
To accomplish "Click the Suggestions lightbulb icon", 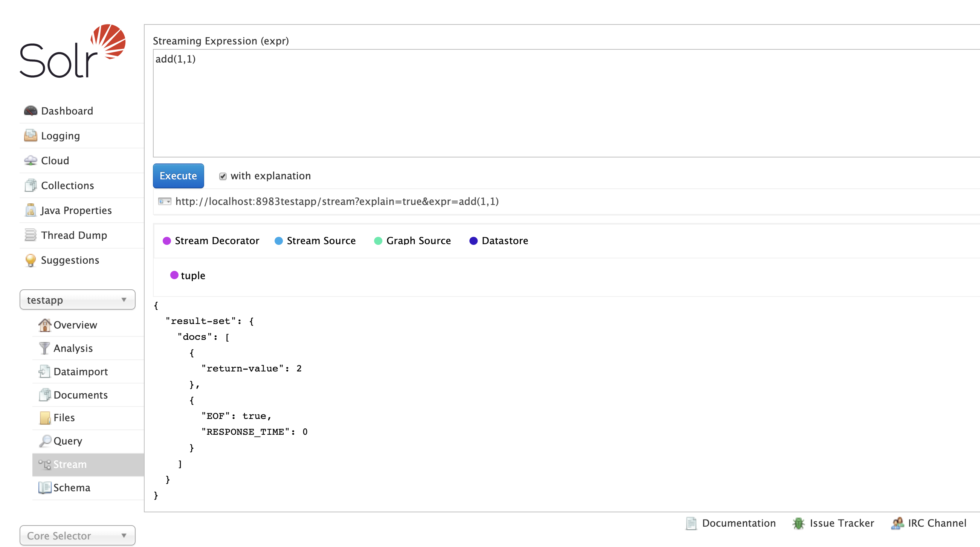I will coord(31,260).
